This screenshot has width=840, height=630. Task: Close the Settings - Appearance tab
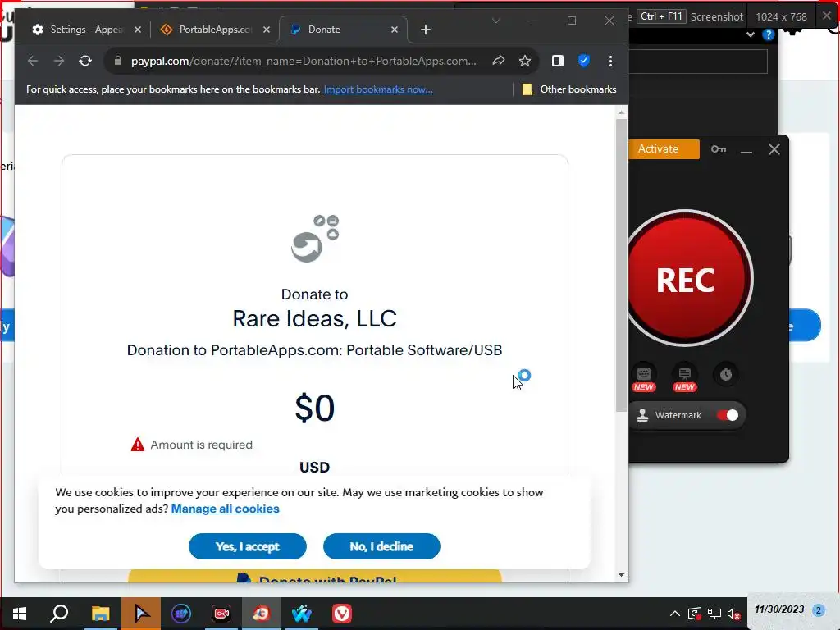click(138, 30)
